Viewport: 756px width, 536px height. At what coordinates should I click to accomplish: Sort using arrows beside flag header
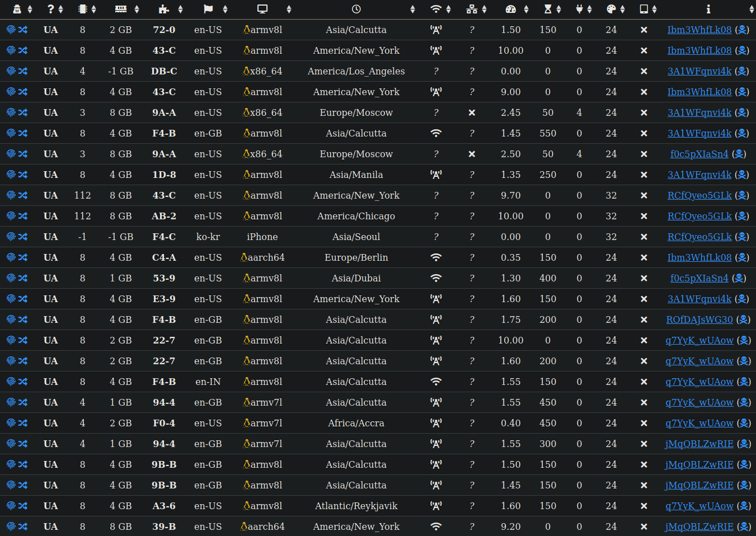[x=225, y=9]
